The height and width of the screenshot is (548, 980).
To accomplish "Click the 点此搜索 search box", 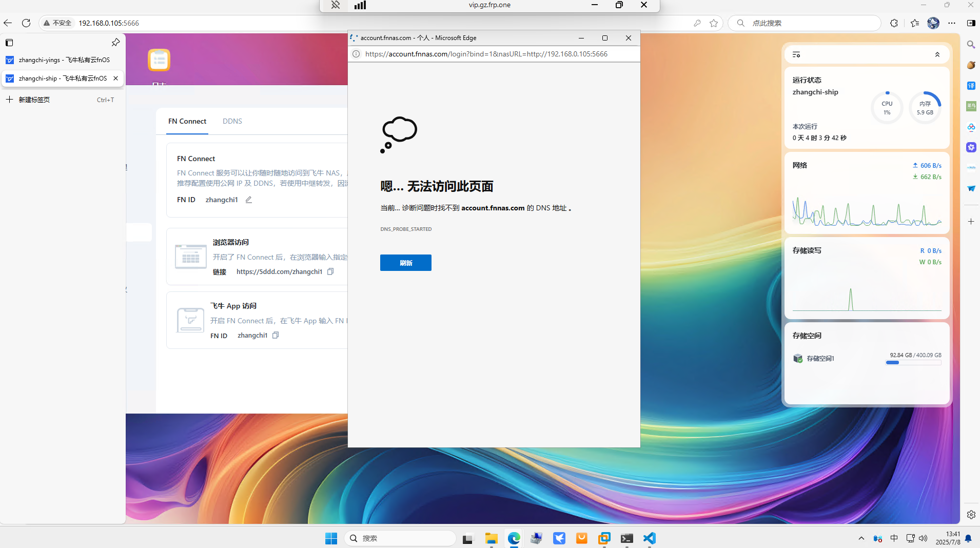I will tap(805, 23).
